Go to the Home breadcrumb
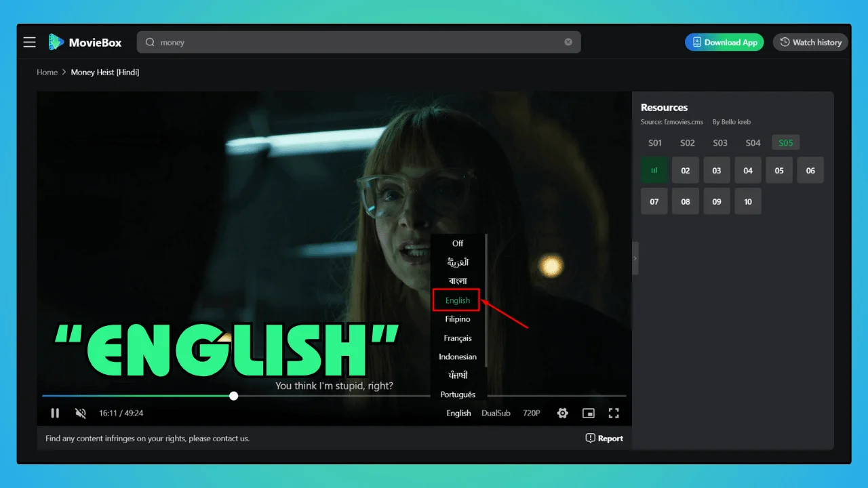The width and height of the screenshot is (868, 488). point(47,73)
